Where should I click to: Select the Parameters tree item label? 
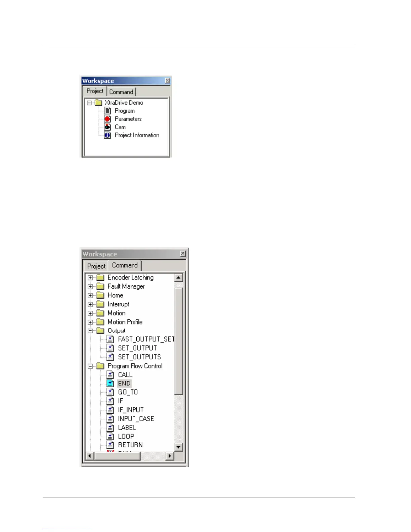click(128, 119)
